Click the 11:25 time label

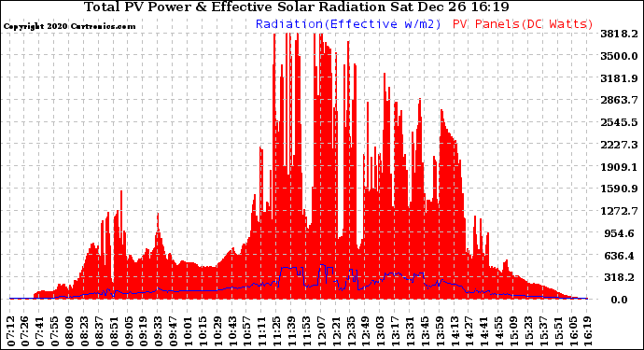276,331
